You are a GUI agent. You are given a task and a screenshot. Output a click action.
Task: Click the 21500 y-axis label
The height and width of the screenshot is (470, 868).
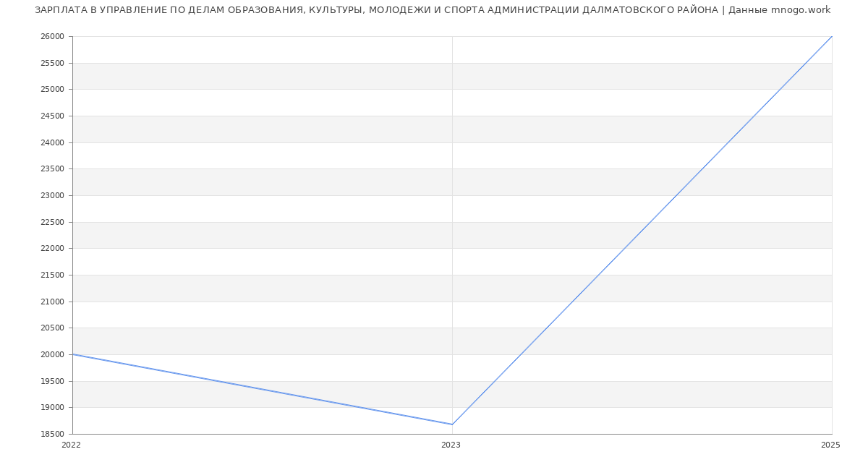[x=54, y=275]
